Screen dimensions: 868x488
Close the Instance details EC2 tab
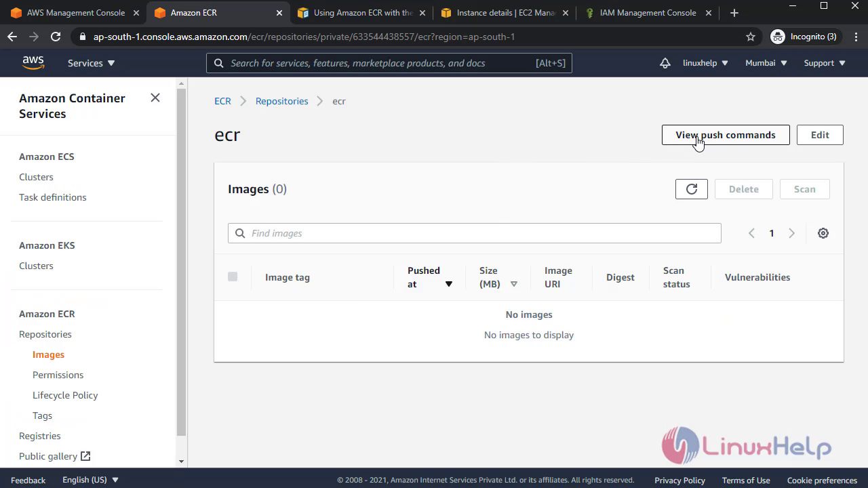565,13
